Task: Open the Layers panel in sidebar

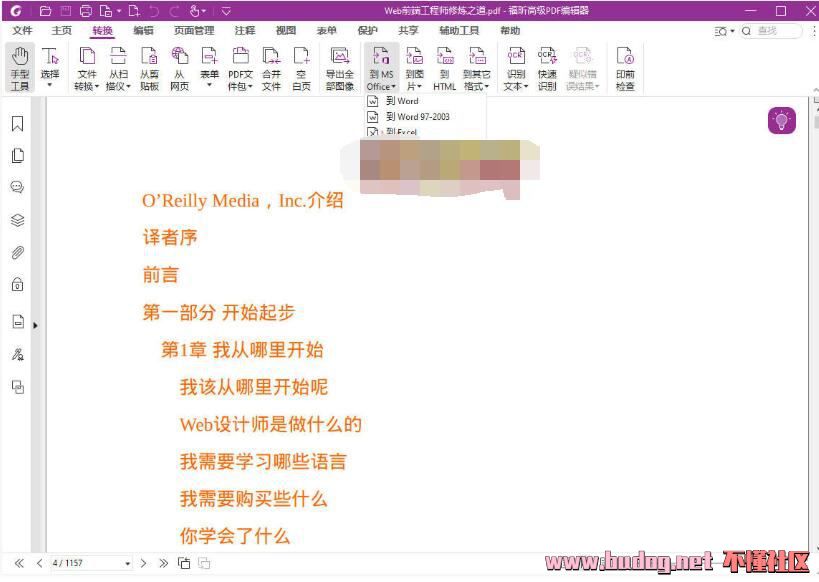Action: [18, 220]
